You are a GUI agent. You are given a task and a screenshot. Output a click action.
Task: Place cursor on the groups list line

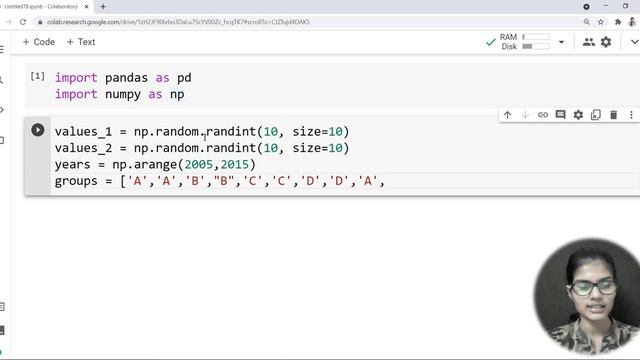point(220,181)
